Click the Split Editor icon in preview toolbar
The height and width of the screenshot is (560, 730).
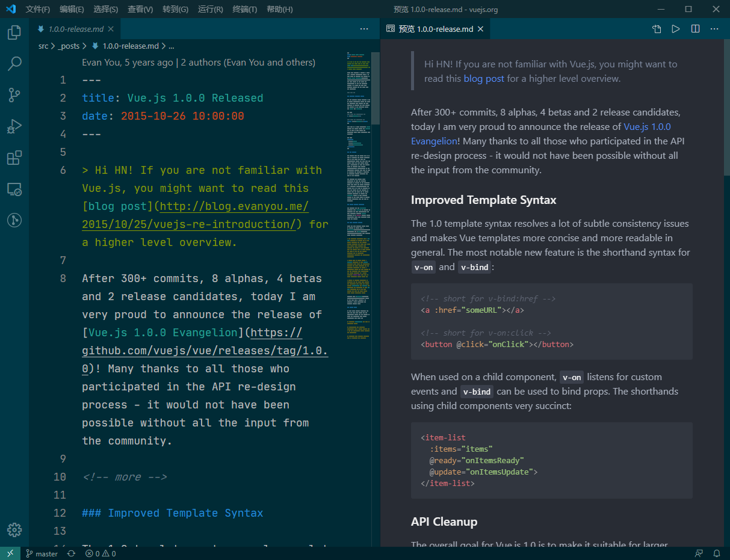point(695,29)
